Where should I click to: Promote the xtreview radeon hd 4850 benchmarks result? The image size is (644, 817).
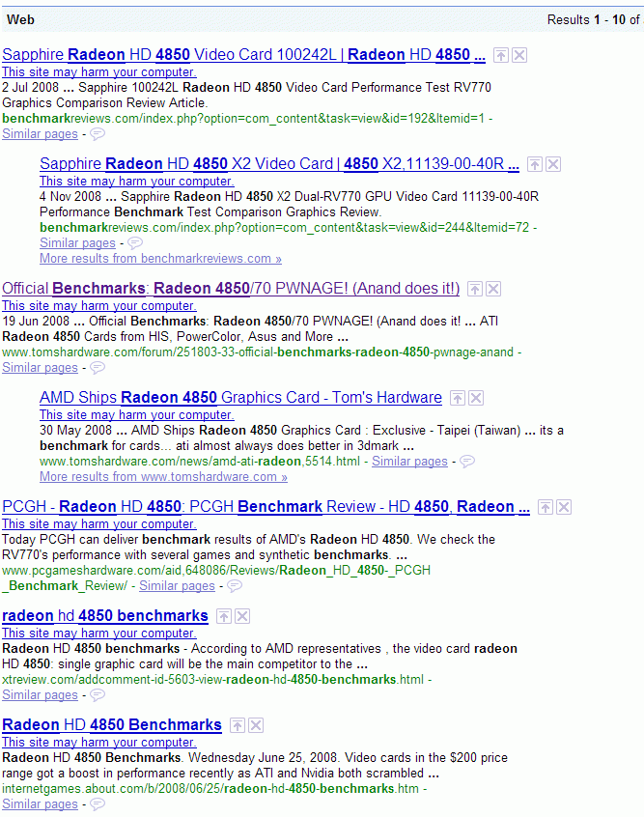pos(224,616)
